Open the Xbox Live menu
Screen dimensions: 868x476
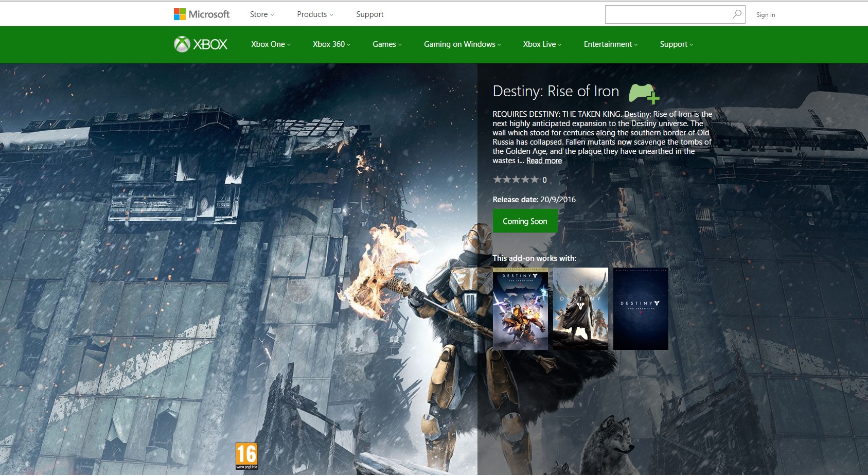542,44
